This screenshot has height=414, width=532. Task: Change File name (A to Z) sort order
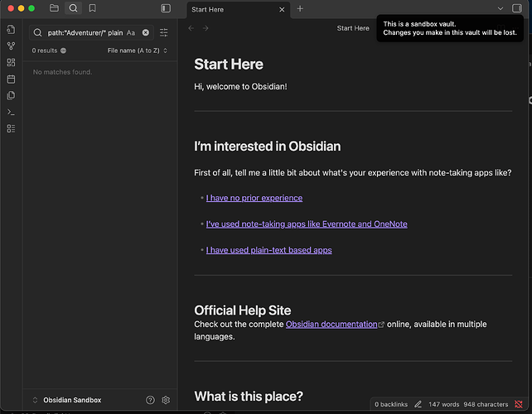pyautogui.click(x=137, y=51)
